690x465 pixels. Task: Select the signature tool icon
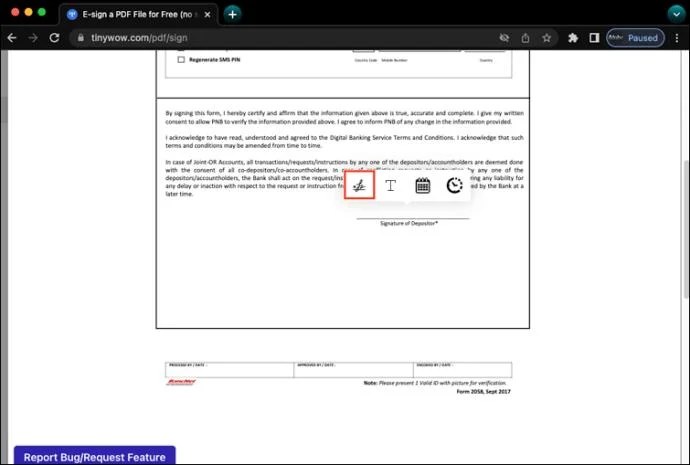pyautogui.click(x=359, y=185)
